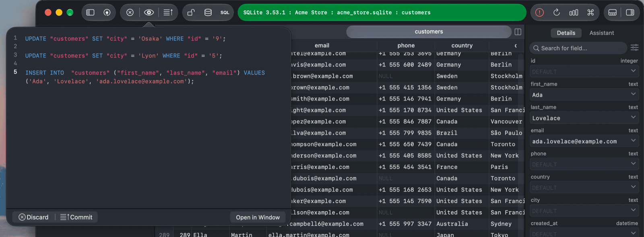Select the Vancouver city cell

pyautogui.click(x=506, y=122)
